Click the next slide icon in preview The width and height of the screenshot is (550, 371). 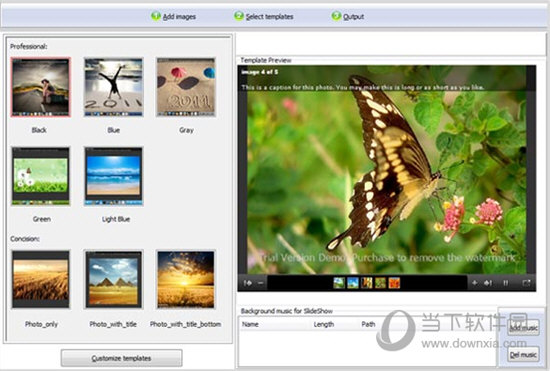tap(488, 283)
